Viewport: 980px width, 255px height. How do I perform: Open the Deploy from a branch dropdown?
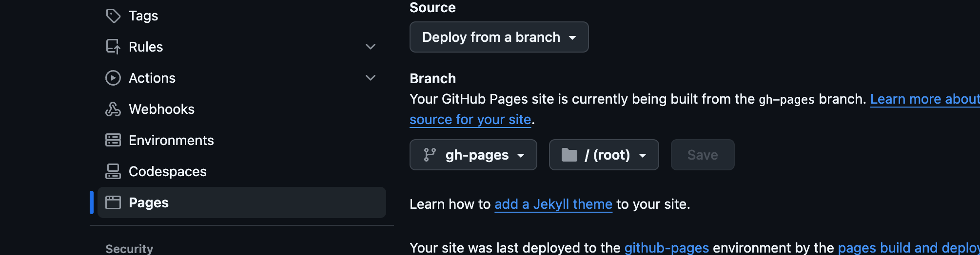499,37
